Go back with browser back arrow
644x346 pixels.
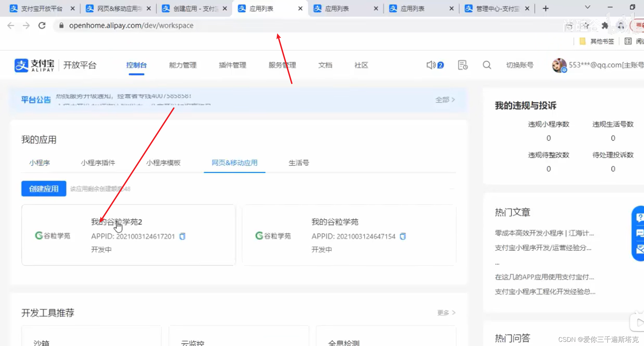11,25
